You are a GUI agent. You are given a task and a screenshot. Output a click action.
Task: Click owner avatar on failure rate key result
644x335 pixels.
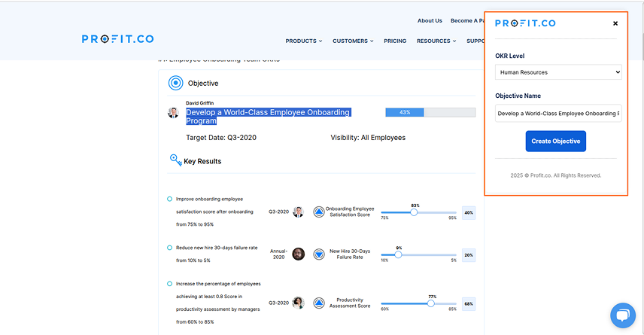coord(299,254)
